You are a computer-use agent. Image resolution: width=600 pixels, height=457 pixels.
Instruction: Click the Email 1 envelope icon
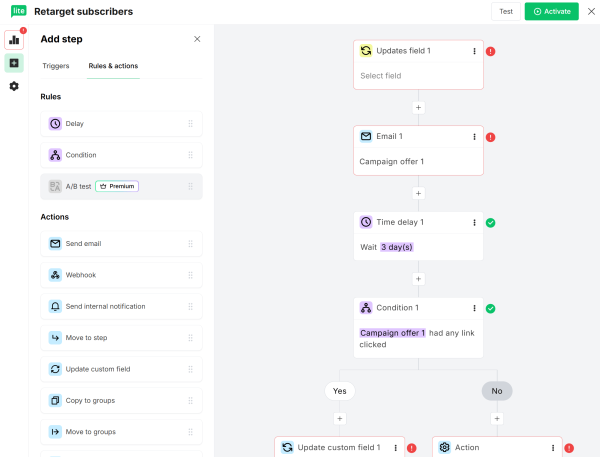(x=366, y=136)
